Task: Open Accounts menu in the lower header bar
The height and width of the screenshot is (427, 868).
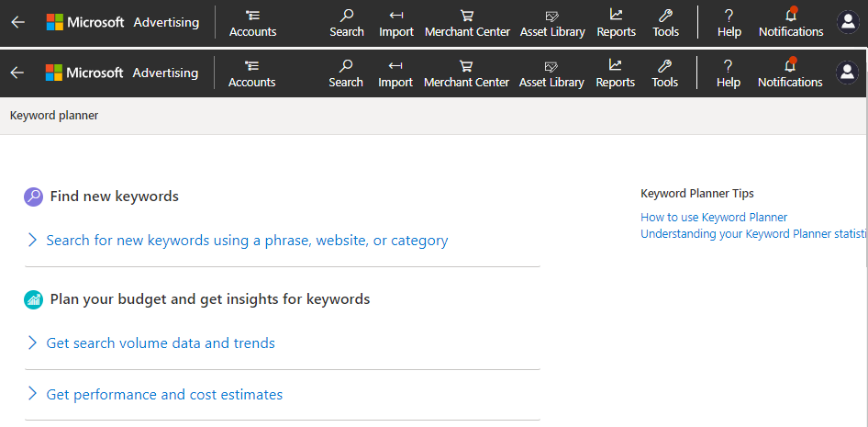Action: pos(251,73)
